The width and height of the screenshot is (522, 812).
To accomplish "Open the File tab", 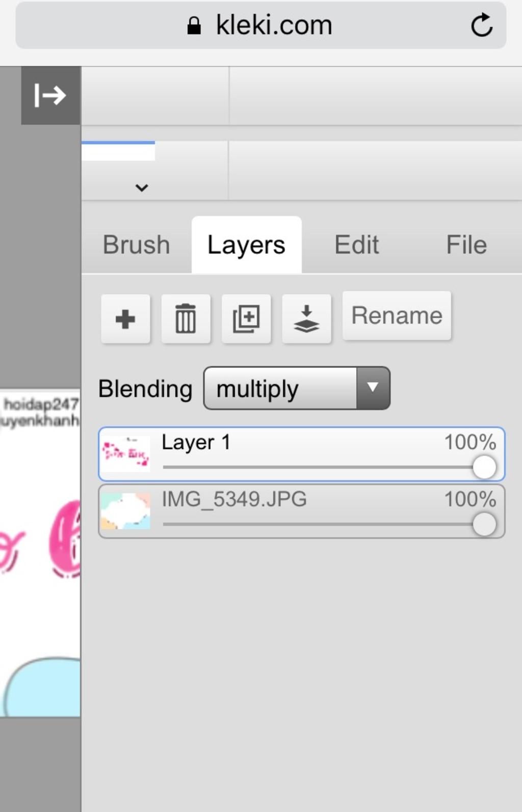I will [466, 245].
